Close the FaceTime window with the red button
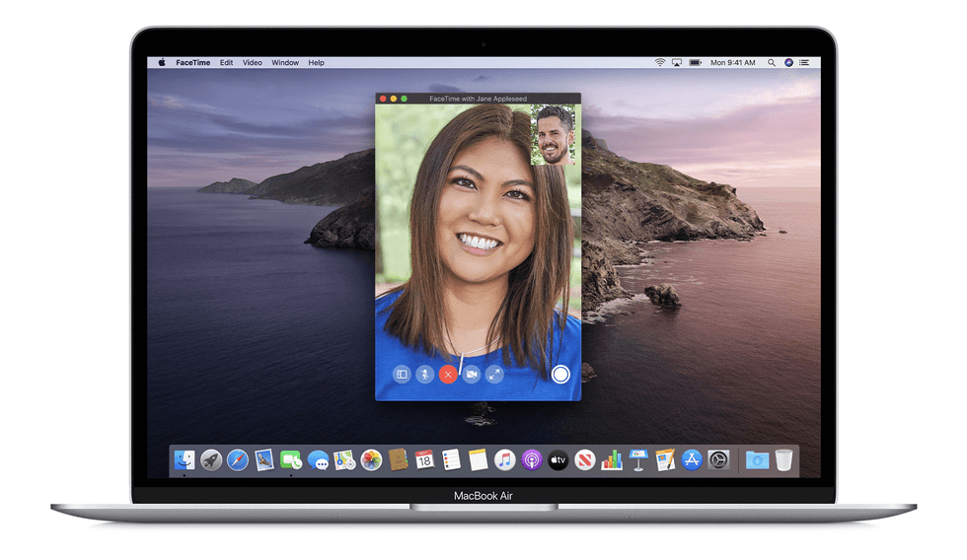 point(383,99)
